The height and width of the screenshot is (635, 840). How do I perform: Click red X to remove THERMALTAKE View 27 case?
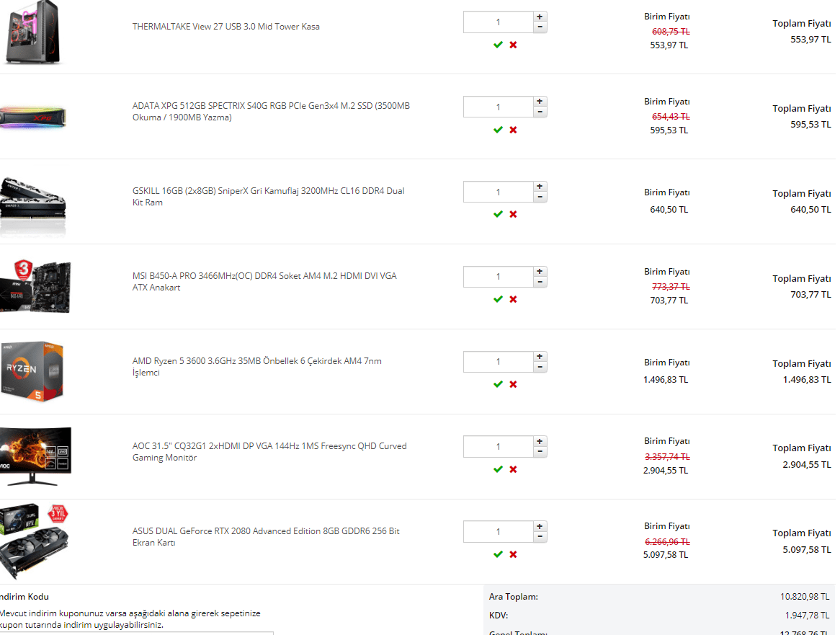point(513,45)
